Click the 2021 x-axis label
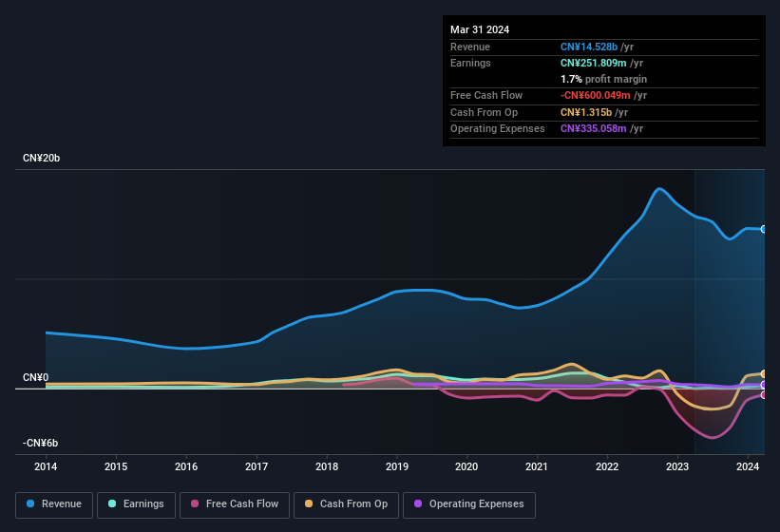This screenshot has height=532, width=780. [x=537, y=466]
